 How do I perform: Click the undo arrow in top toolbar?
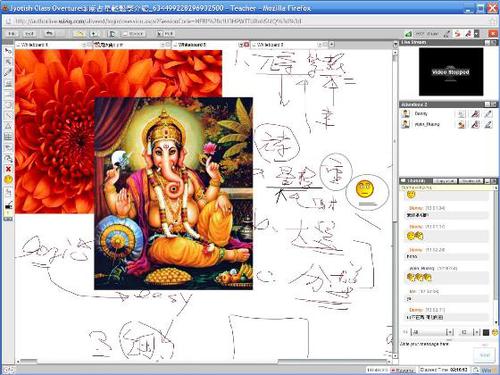(x=49, y=33)
